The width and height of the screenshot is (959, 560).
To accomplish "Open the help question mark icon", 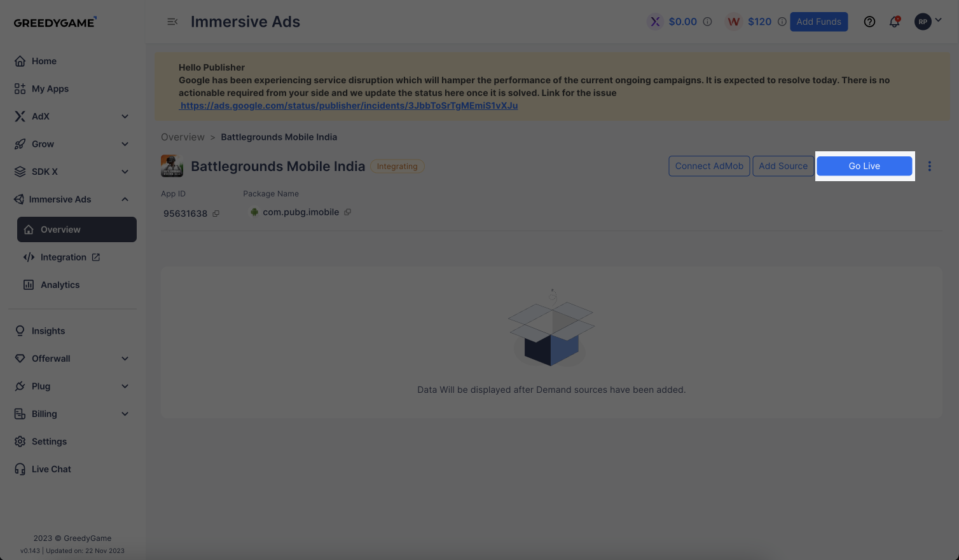I will coord(869,22).
